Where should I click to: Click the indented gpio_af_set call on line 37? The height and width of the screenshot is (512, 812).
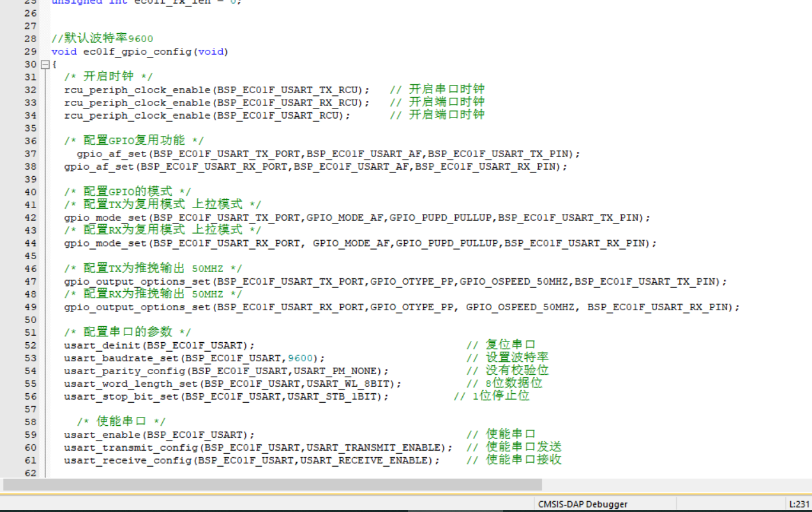(112, 154)
